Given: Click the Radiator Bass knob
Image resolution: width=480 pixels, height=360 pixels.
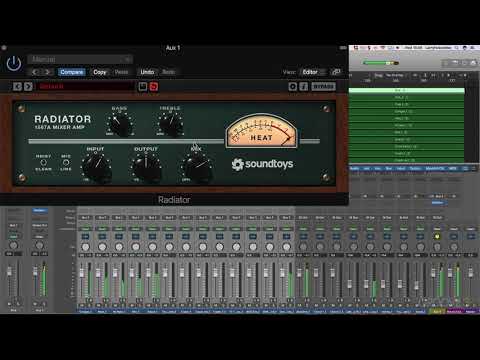Looking at the screenshot, I should click(x=120, y=124).
